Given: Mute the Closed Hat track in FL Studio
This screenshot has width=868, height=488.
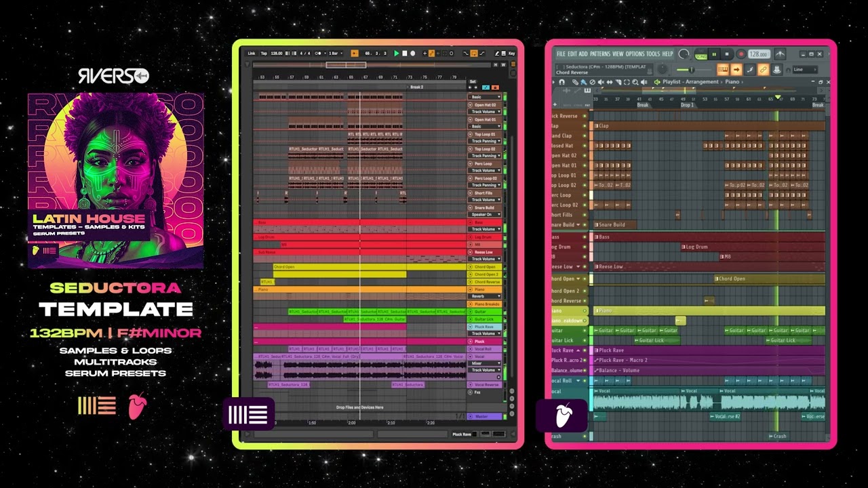Looking at the screenshot, I should pyautogui.click(x=585, y=146).
